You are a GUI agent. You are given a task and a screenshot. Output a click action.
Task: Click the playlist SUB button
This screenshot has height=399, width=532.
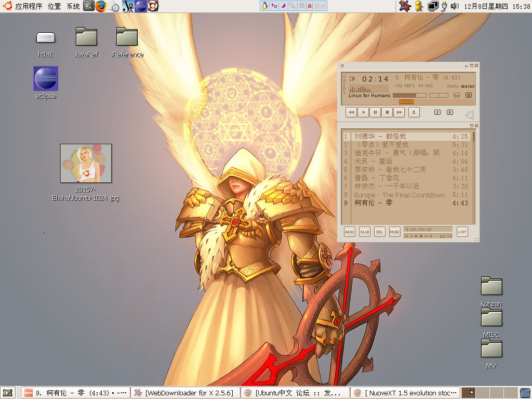coord(365,232)
